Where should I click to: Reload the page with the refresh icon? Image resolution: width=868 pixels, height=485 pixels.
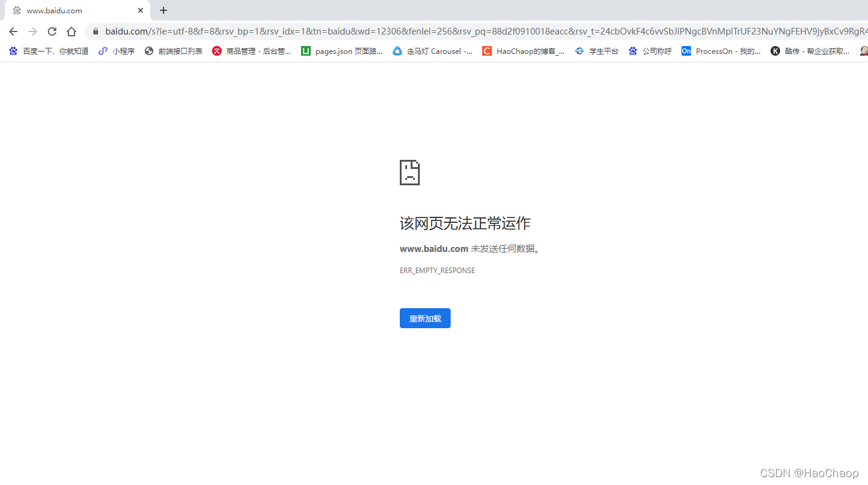(x=52, y=31)
